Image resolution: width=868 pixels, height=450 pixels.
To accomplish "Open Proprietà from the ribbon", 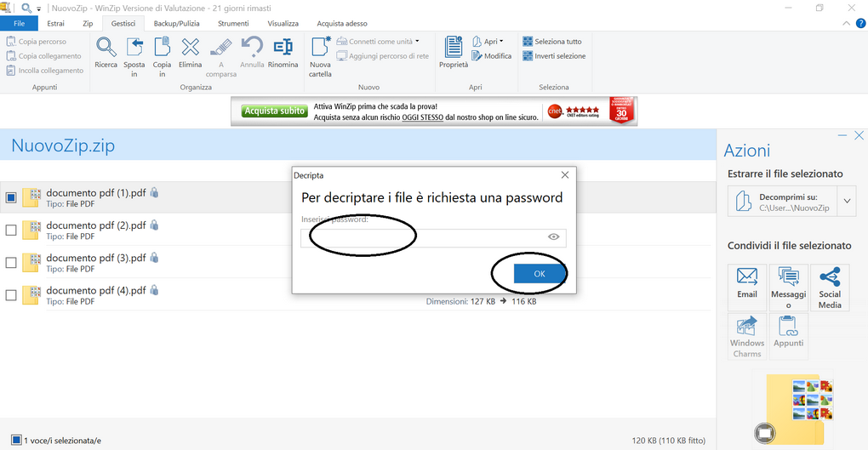I will (454, 53).
